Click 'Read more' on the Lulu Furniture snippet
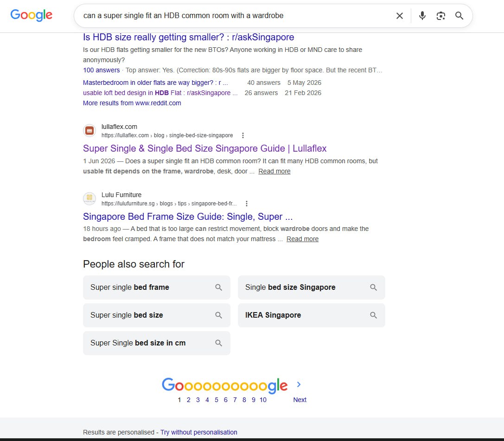Screen dimensions: 504x441 [302, 239]
